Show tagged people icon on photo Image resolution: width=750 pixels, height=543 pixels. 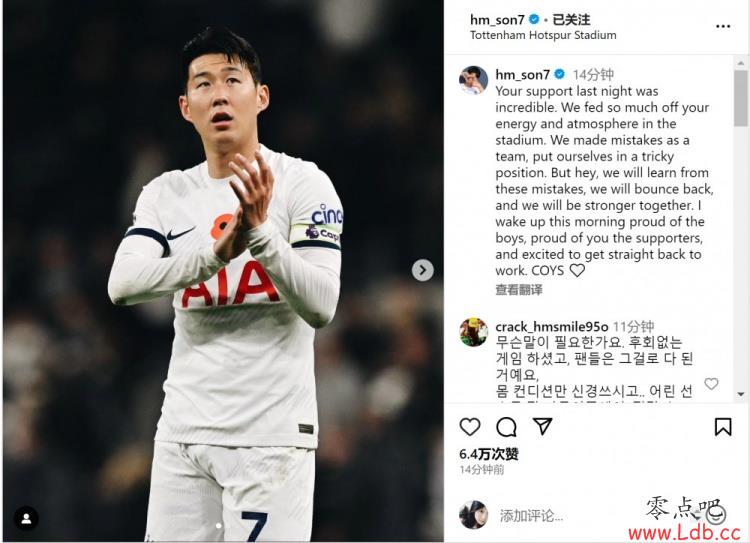[x=26, y=518]
